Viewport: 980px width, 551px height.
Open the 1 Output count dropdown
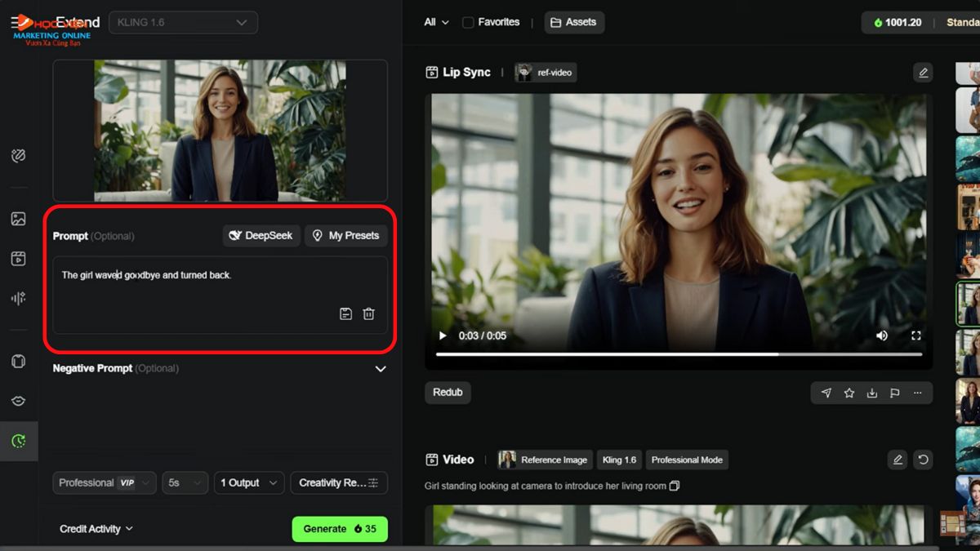249,482
